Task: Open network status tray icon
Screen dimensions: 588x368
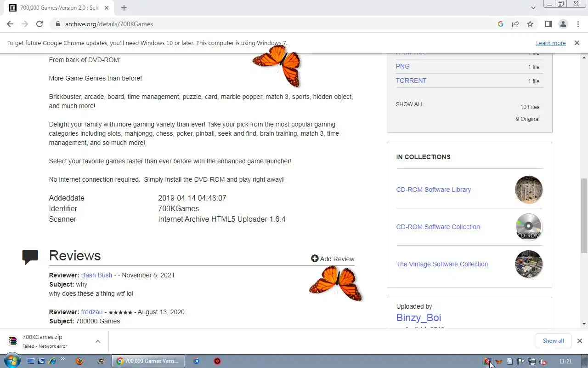Action: tap(532, 362)
